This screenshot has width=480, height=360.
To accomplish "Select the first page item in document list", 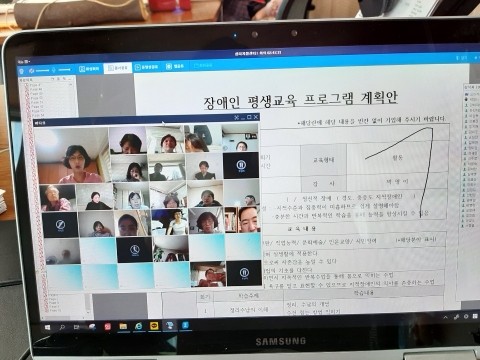I will click(x=35, y=85).
